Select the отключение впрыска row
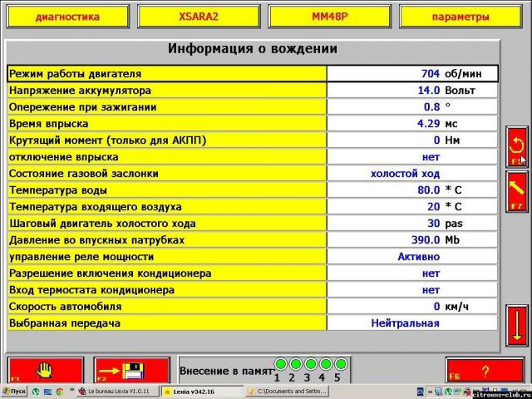 [253, 157]
